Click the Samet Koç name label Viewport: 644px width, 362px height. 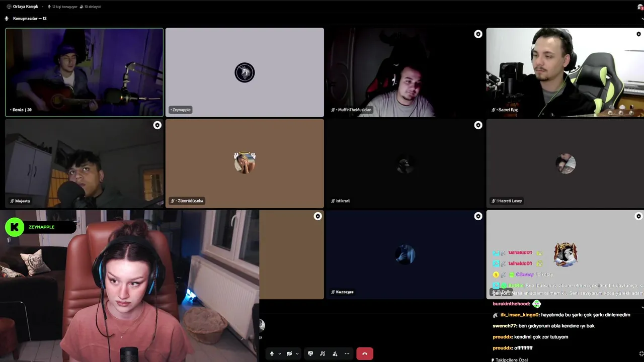coord(505,110)
